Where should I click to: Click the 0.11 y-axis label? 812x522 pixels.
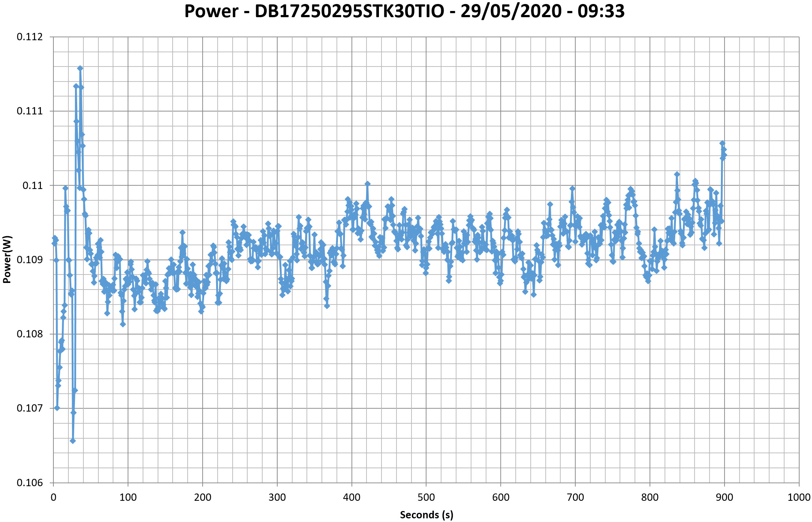point(32,185)
